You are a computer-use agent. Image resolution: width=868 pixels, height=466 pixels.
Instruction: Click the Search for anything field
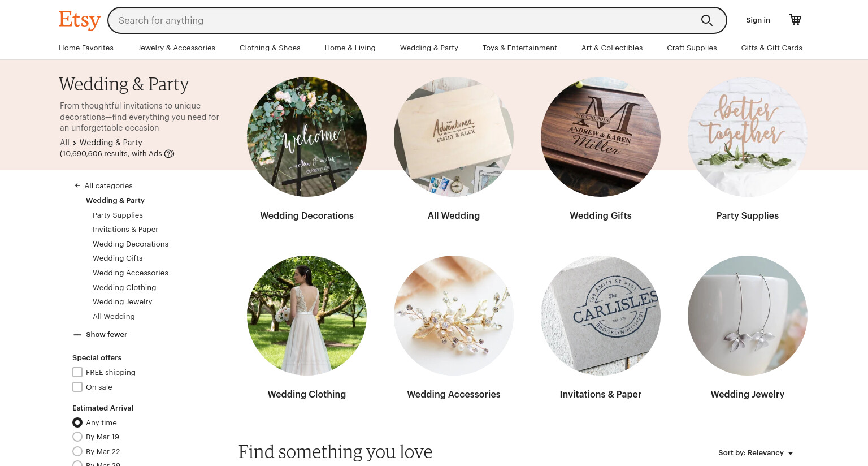click(404, 20)
